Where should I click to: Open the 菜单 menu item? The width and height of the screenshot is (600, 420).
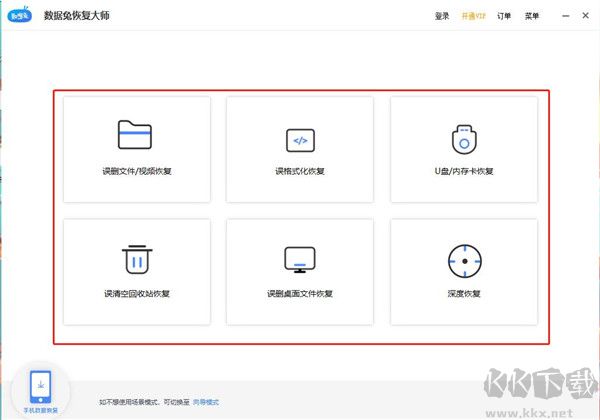pos(532,16)
